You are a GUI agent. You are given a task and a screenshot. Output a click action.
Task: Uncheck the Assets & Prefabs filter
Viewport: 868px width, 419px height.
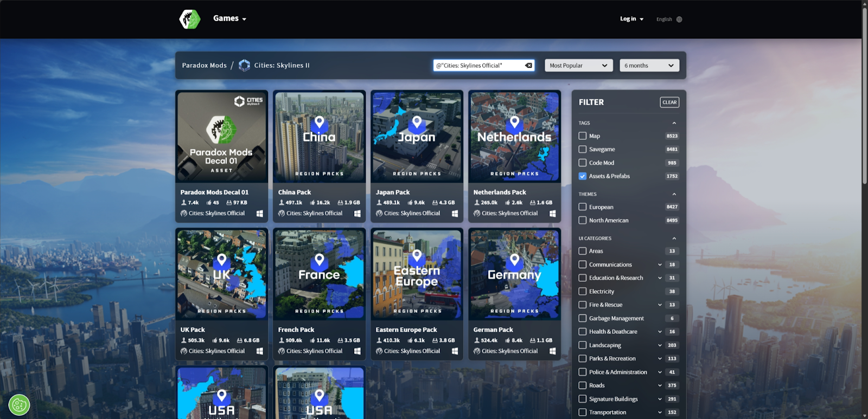point(583,176)
